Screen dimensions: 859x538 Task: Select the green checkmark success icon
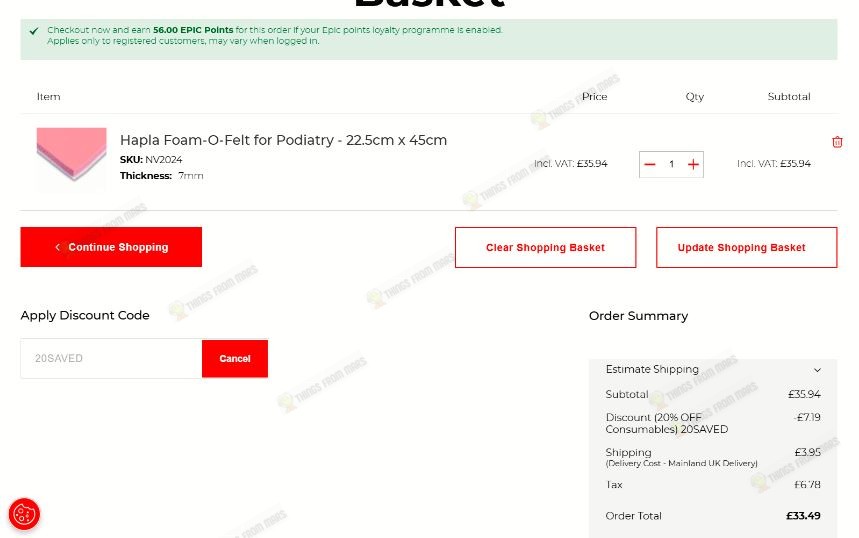coord(34,31)
